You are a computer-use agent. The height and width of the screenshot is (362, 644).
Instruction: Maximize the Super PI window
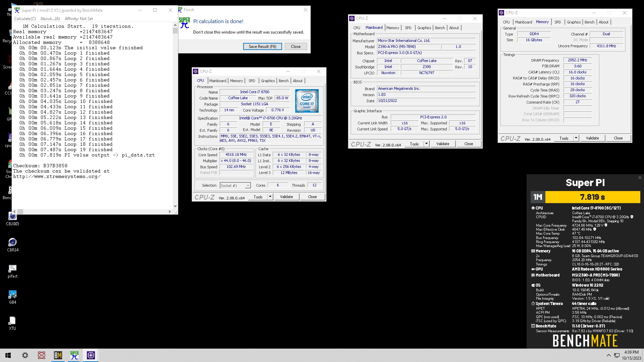coord(155,10)
